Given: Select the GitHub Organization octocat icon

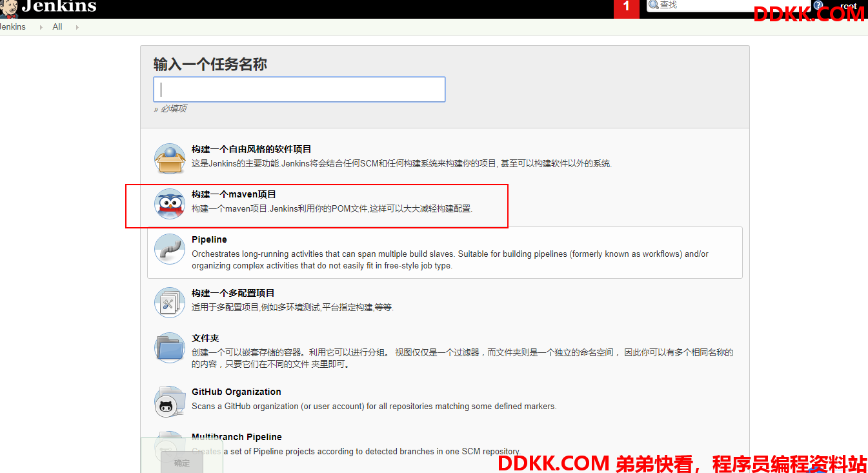Looking at the screenshot, I should coord(170,401).
